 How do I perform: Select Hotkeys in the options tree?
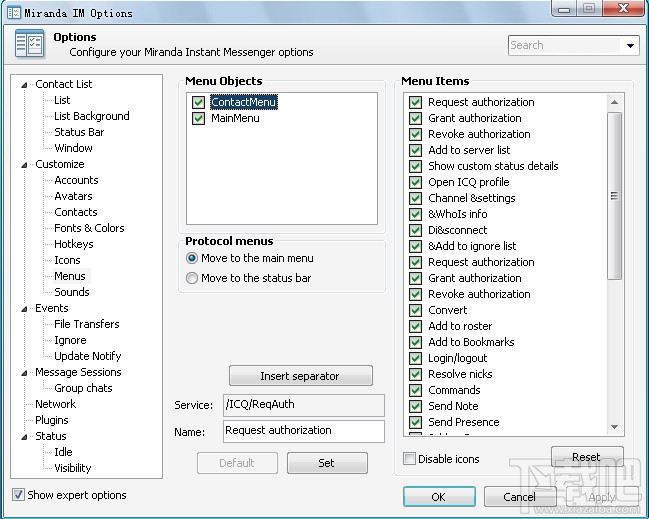tap(73, 244)
